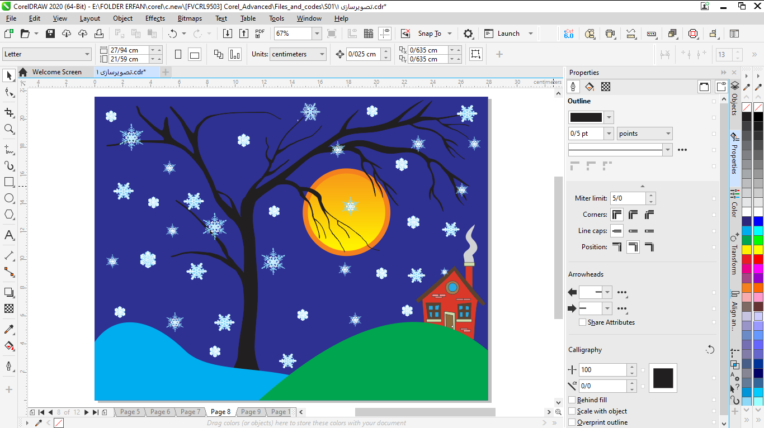
Task: Choose square line cap option
Action: point(617,231)
